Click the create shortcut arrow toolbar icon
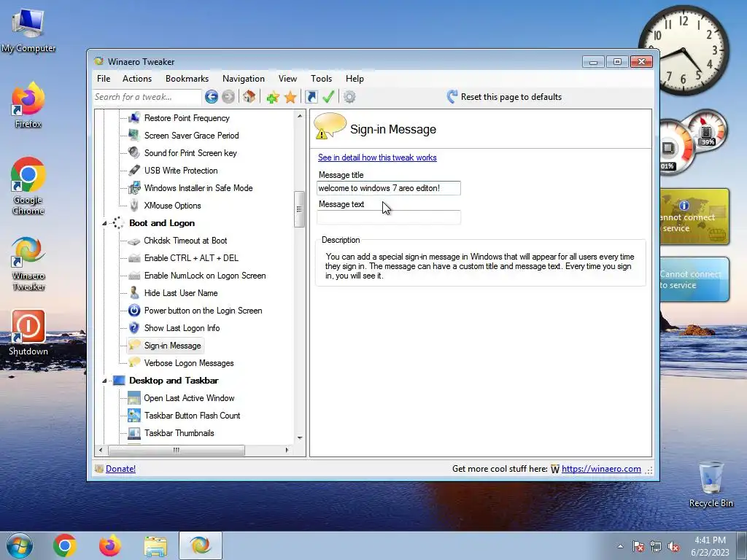Viewport: 747px width, 560px height. [x=311, y=97]
